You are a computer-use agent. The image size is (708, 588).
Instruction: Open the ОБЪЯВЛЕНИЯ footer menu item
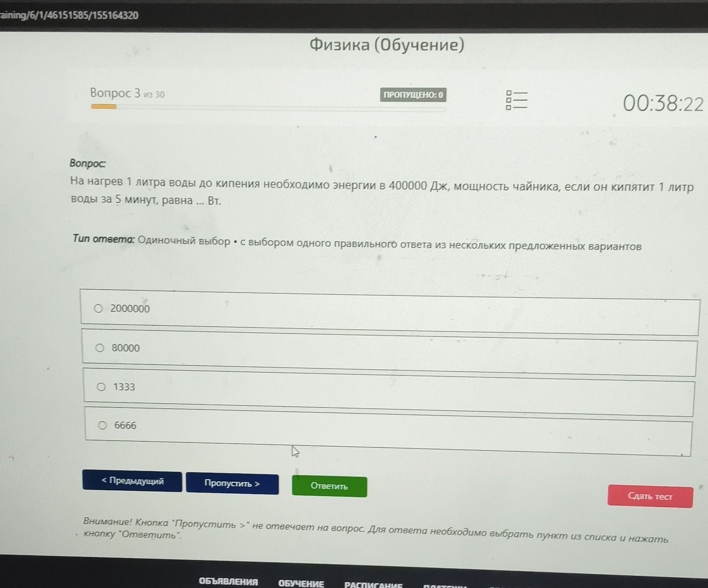(228, 582)
